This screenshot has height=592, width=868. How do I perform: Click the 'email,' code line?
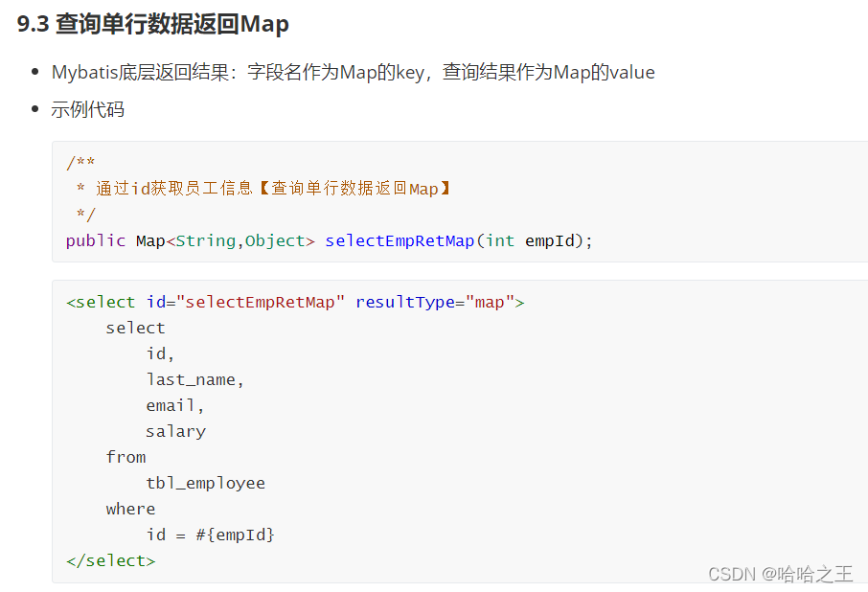[175, 405]
